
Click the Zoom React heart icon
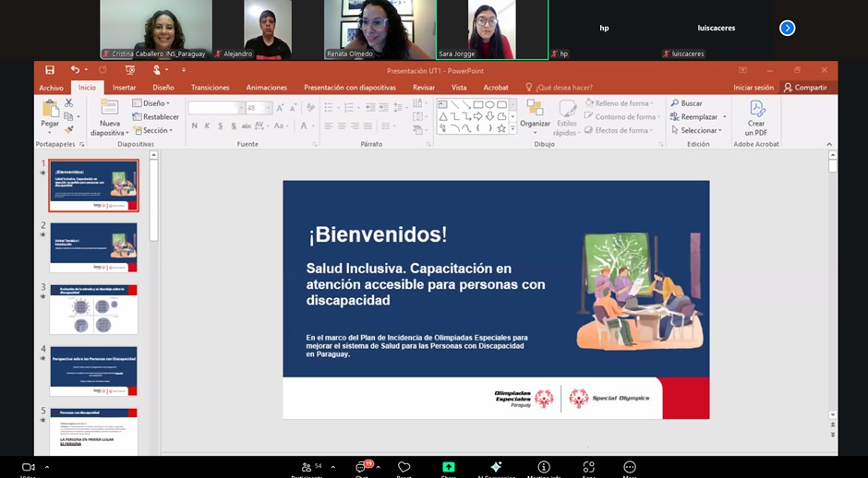click(404, 467)
